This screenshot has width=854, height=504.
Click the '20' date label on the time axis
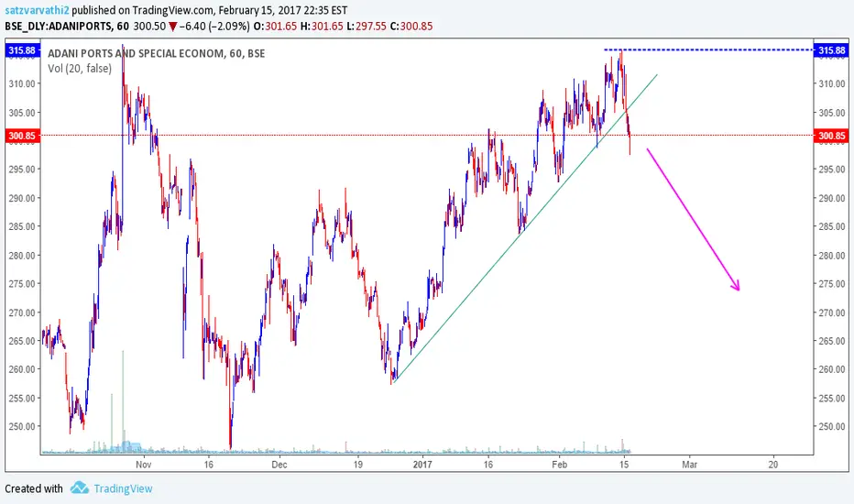click(772, 465)
